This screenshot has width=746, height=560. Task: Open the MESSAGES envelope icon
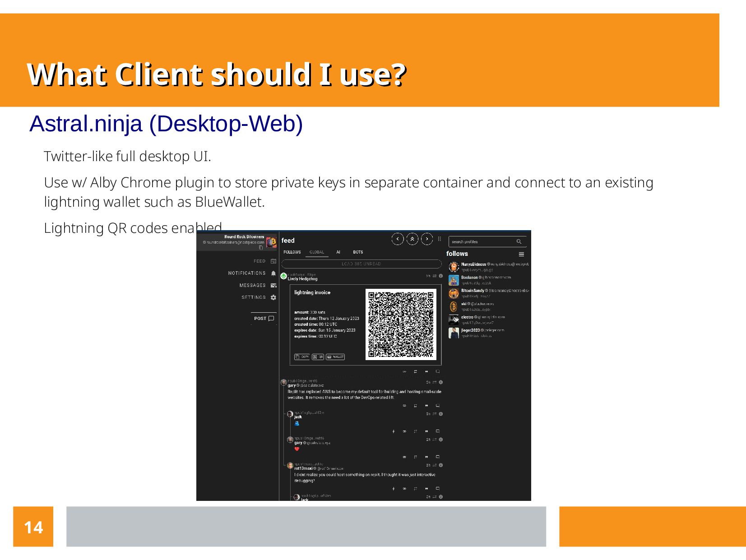[x=273, y=286]
